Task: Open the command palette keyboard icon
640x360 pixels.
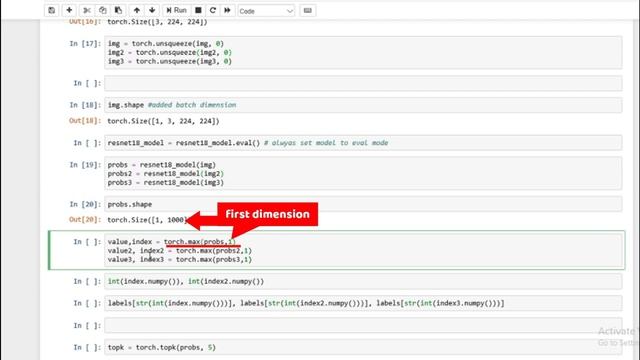Action: (308, 11)
